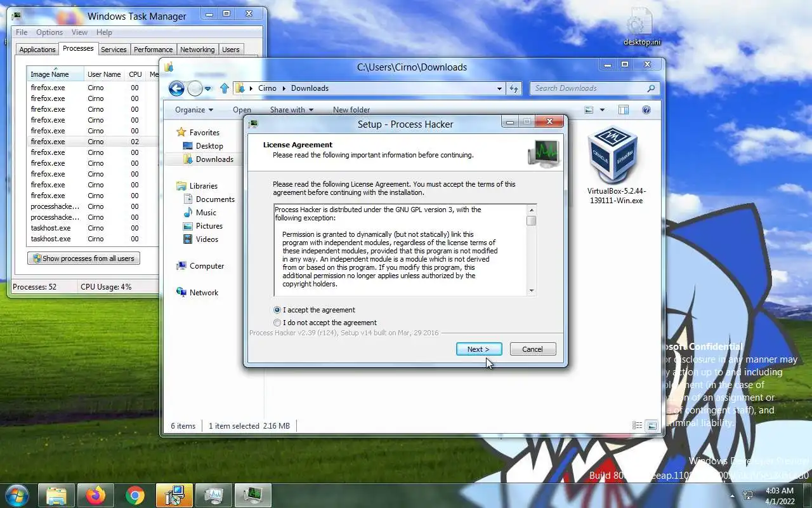The height and width of the screenshot is (508, 812).
Task: Click the Forward arrow in Explorer
Action: coord(195,88)
